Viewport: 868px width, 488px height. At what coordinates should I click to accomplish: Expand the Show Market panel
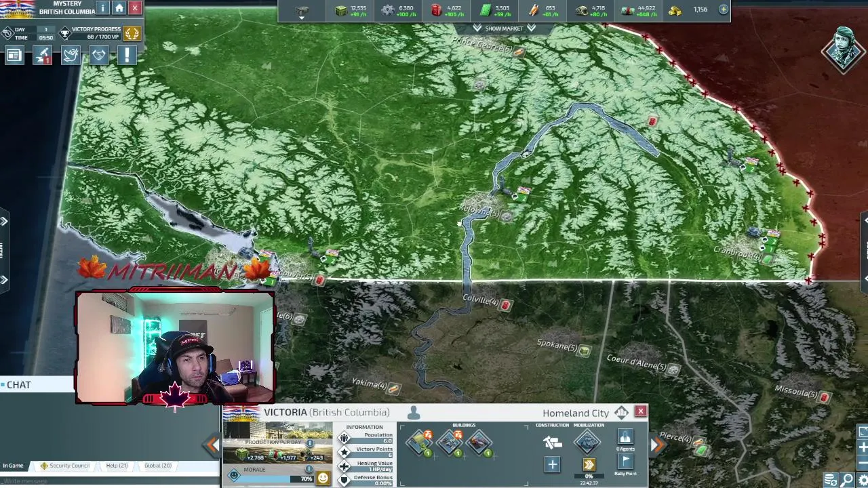click(x=504, y=28)
